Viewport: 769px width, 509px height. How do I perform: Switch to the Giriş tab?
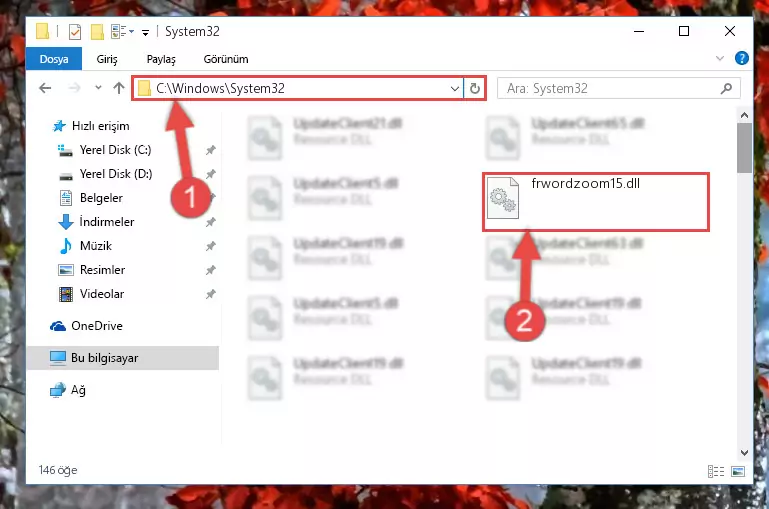coord(107,59)
